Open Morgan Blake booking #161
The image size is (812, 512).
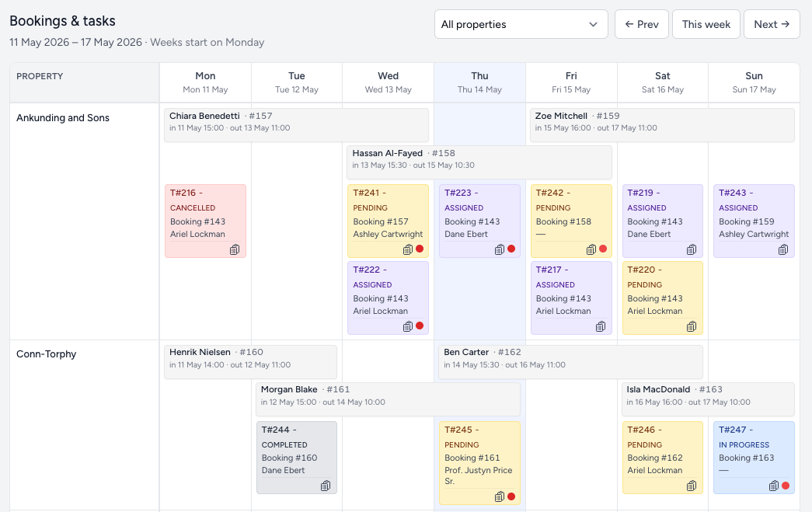click(388, 399)
